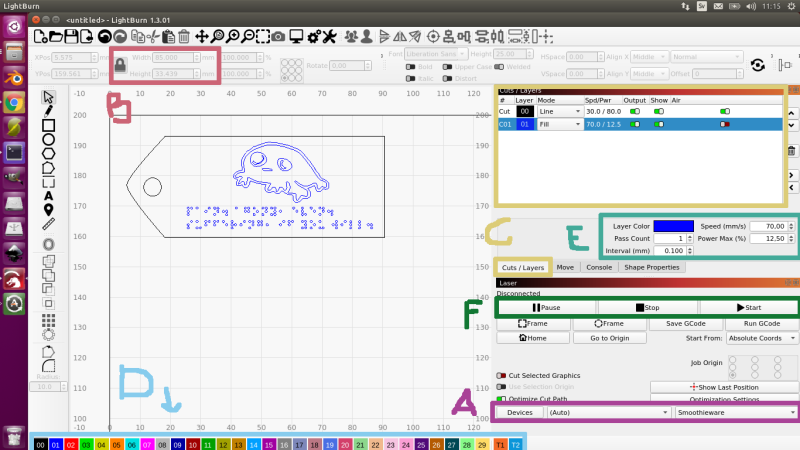Enable Cut Selected Graphics switch

click(501, 376)
